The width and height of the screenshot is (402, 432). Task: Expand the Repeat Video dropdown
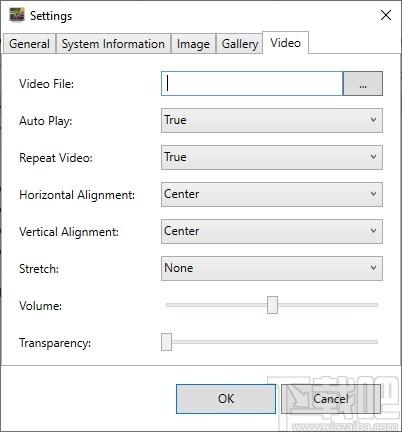[272, 157]
